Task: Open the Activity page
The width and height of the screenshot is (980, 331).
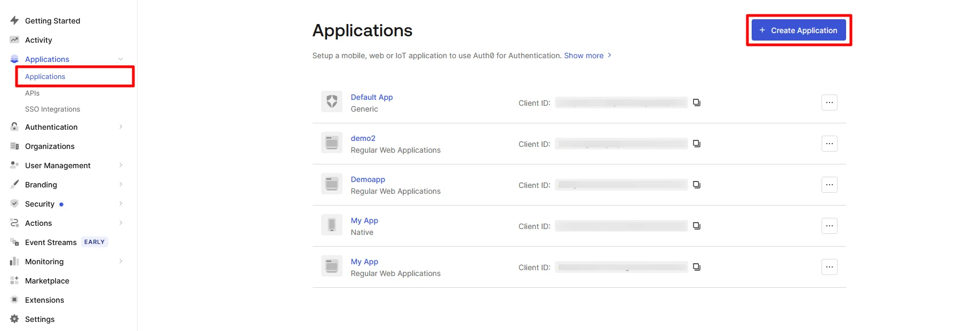Action: 38,40
